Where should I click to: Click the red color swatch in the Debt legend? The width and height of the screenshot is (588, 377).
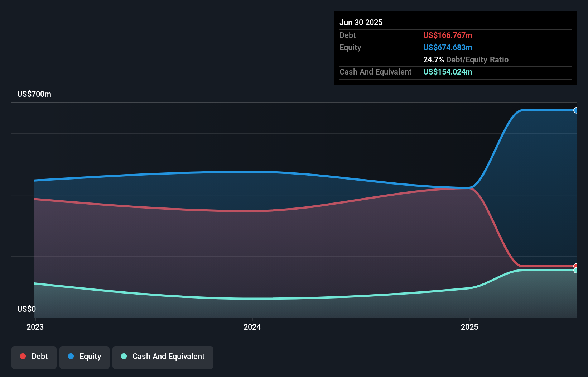[22, 356]
